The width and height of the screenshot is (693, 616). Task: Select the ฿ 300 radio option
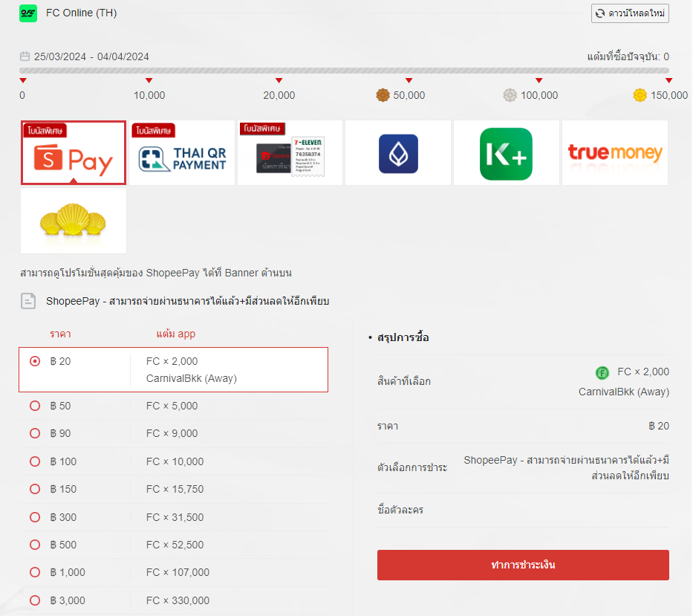click(x=35, y=517)
